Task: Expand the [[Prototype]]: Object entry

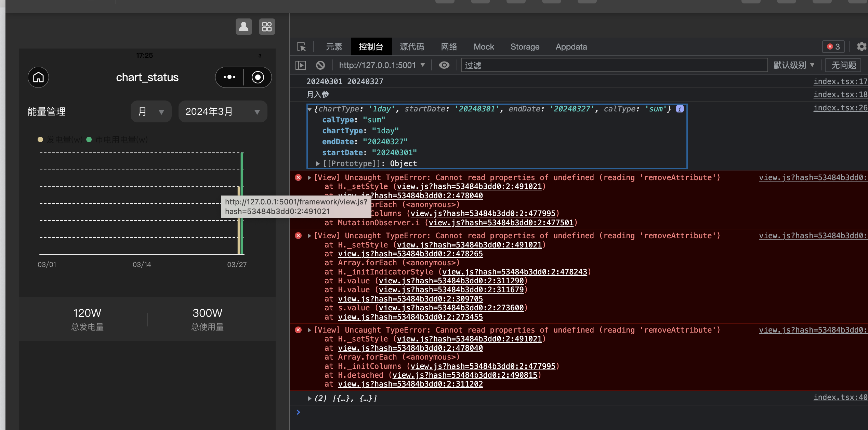Action: pos(318,163)
